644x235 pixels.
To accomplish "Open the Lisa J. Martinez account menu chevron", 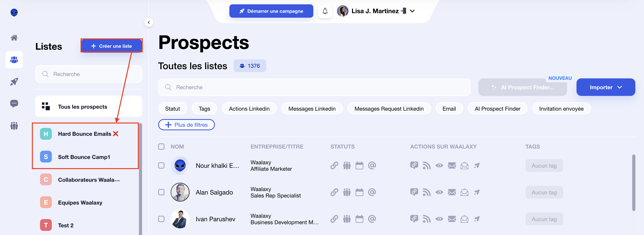I will coord(412,11).
